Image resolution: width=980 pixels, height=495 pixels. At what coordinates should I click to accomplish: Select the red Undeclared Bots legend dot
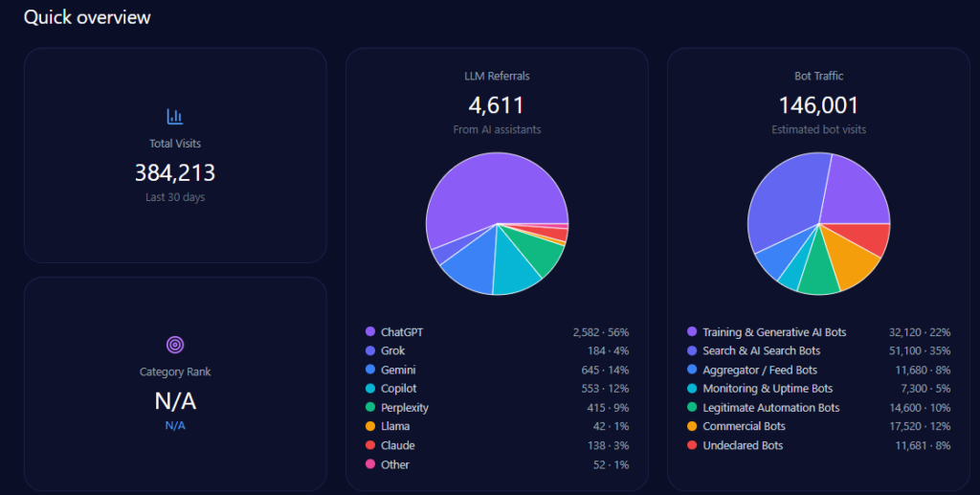691,446
